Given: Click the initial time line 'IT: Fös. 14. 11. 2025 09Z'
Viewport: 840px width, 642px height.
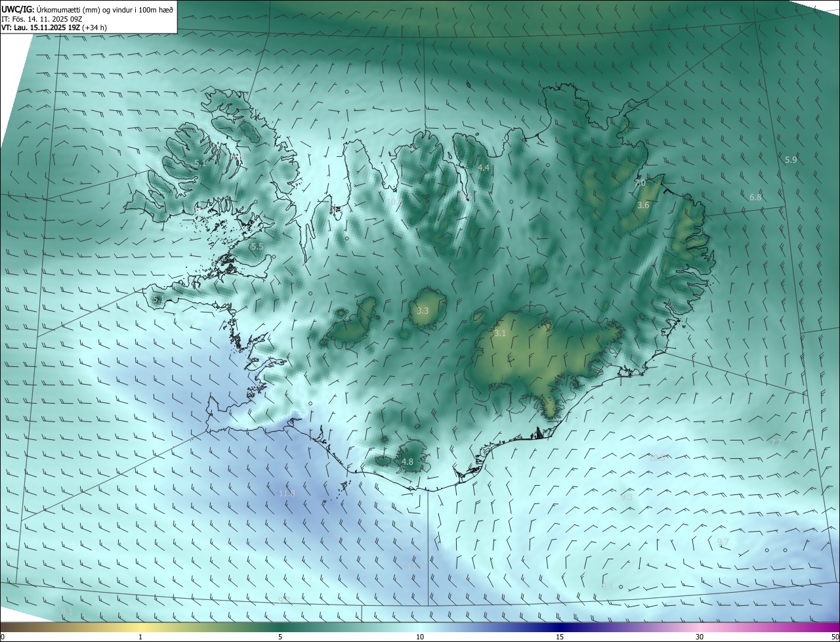Looking at the screenshot, I should point(41,18).
